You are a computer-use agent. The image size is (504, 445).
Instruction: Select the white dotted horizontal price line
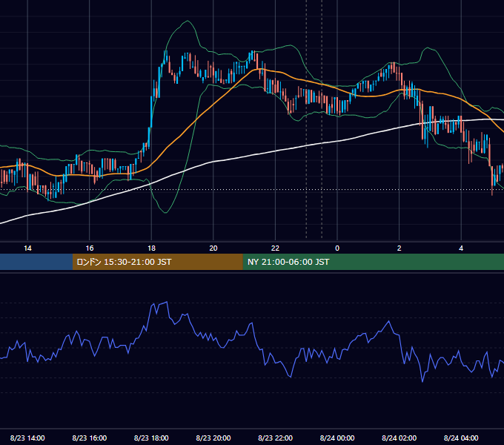252,189
